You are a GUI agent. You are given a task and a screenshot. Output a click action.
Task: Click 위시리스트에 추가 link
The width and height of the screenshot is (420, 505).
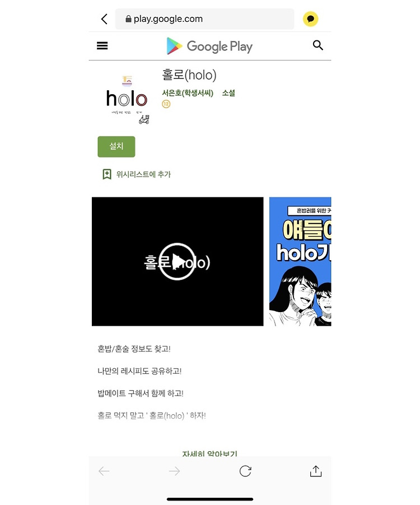tap(143, 174)
